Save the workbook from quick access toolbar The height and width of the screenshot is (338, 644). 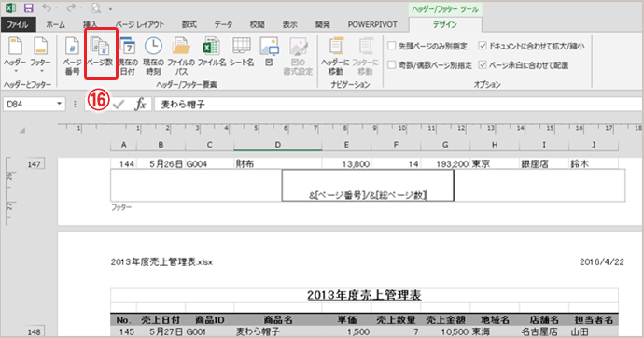point(28,7)
